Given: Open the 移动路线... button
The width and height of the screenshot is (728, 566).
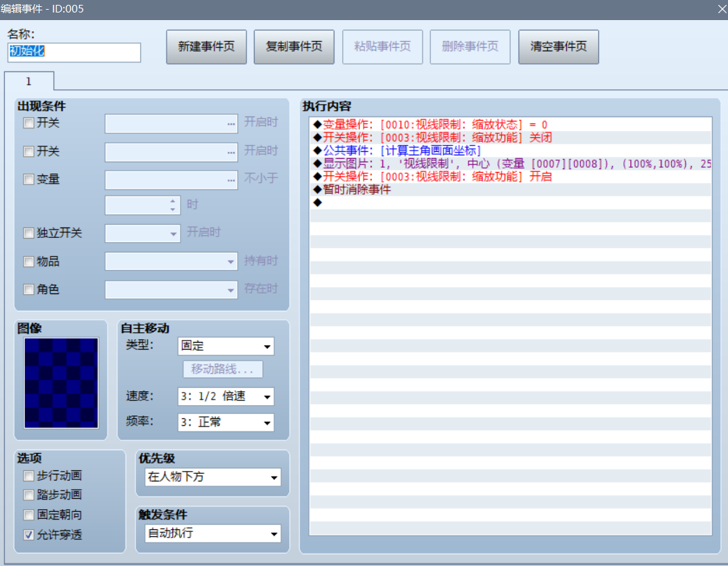Looking at the screenshot, I should click(222, 369).
